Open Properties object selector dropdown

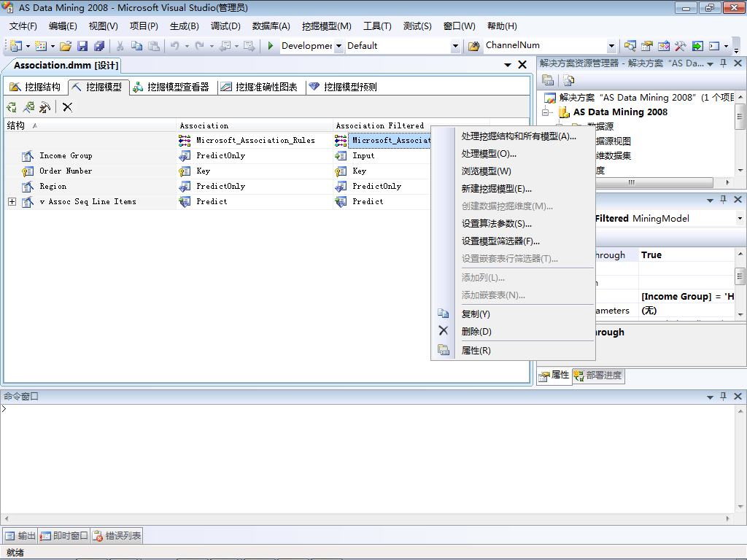pos(740,219)
